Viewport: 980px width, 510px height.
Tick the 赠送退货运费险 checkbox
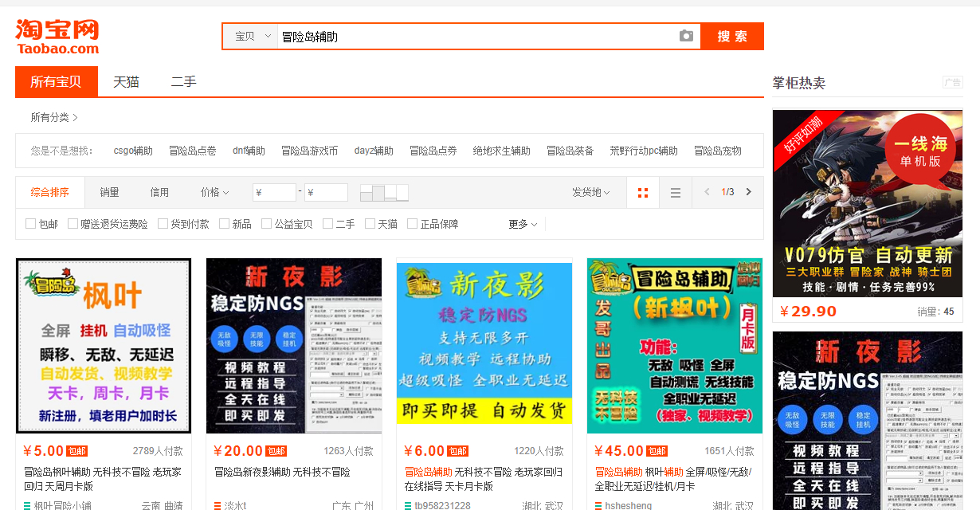(73, 224)
